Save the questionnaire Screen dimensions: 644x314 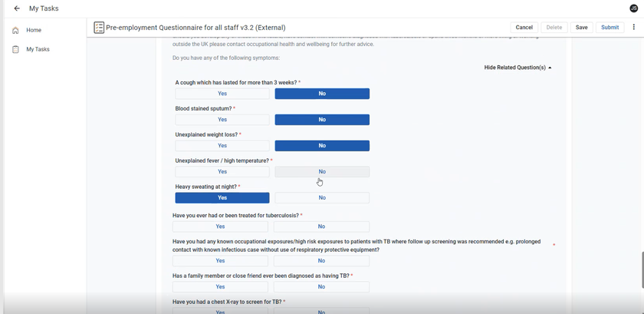point(581,27)
